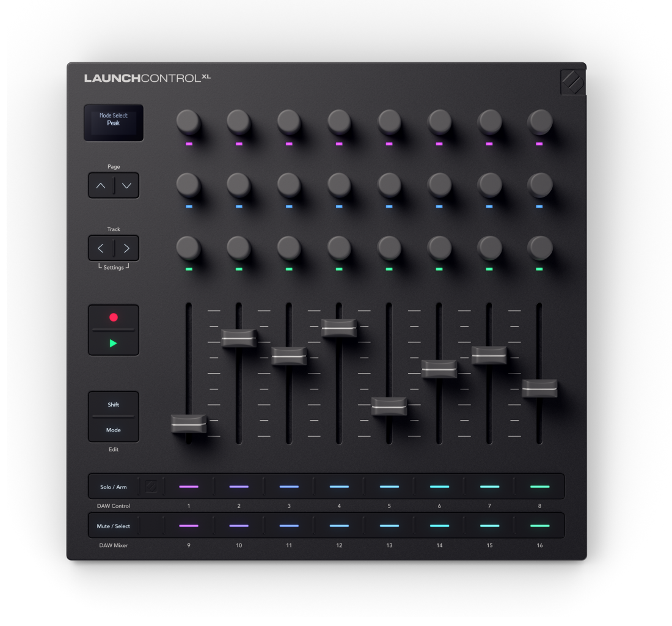Hit the red Record button
This screenshot has width=672, height=626.
[x=114, y=317]
